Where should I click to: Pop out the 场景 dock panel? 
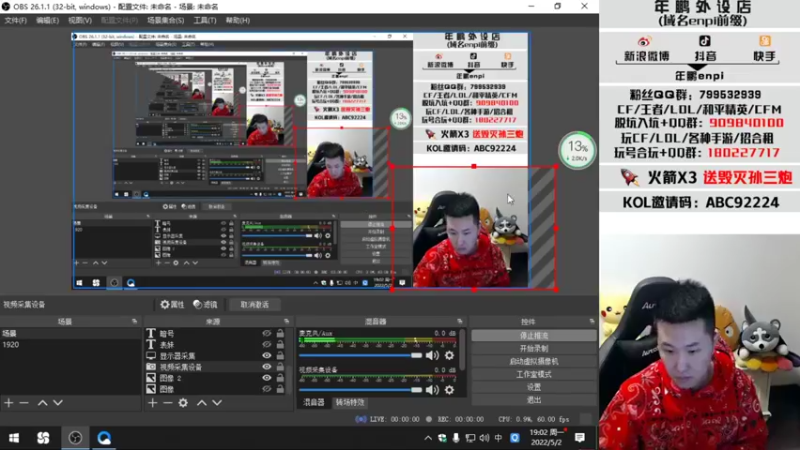[135, 321]
